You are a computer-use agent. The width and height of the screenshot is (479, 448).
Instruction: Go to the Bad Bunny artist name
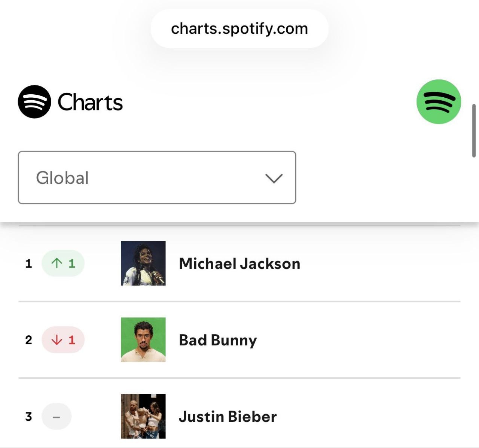point(218,340)
